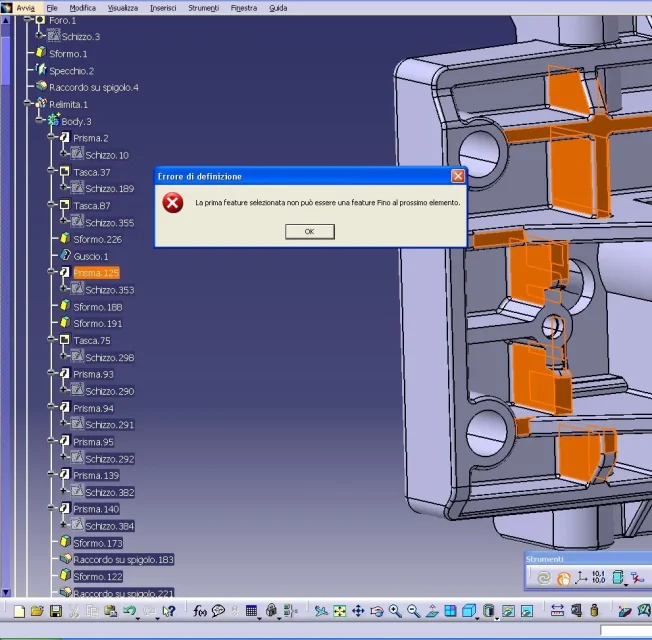Click OK in the error dialog
The width and height of the screenshot is (652, 640).
[309, 231]
